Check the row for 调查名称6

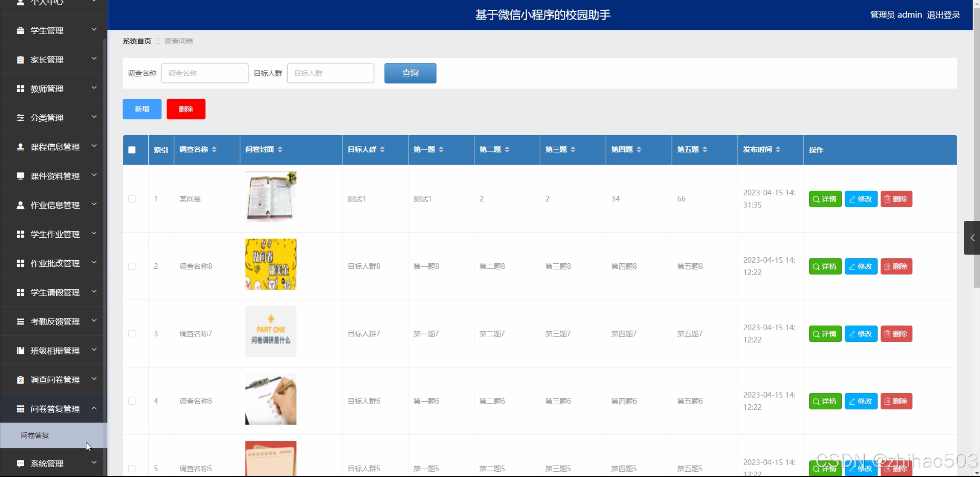[x=132, y=401]
